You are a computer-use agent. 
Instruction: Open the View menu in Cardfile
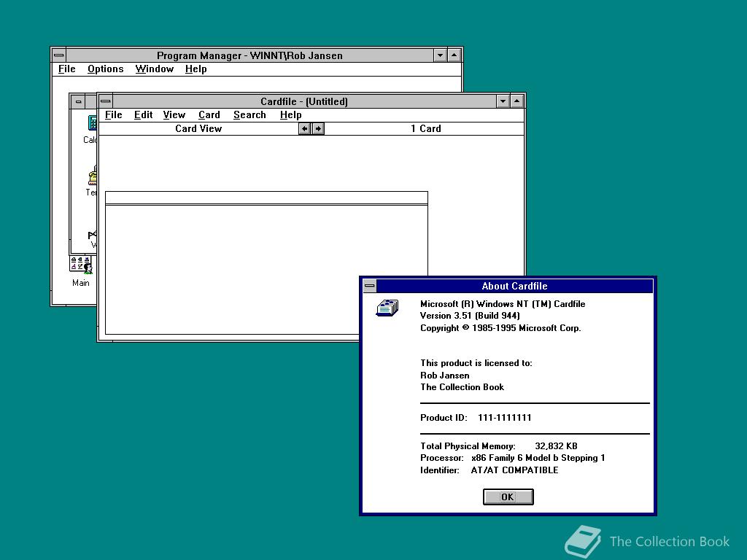coord(174,114)
